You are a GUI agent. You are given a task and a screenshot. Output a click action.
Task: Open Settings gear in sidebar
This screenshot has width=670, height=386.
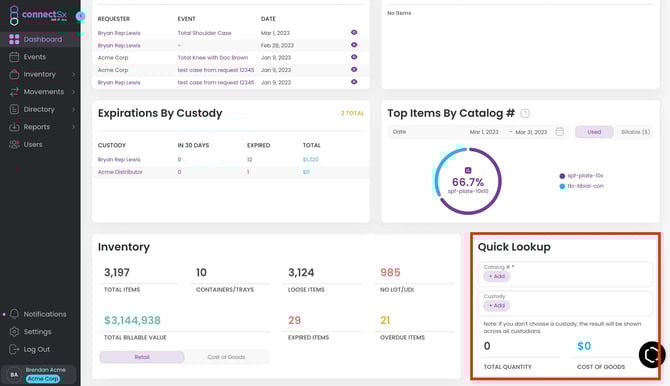click(x=14, y=332)
